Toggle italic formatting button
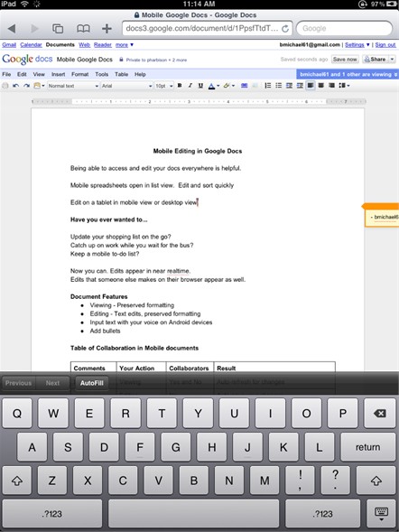 [190, 86]
